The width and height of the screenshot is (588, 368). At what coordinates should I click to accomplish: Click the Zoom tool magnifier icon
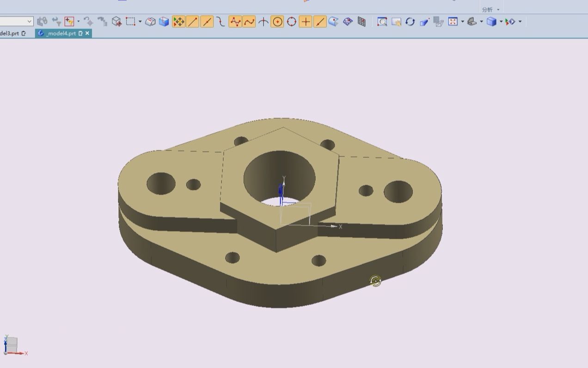click(x=382, y=22)
